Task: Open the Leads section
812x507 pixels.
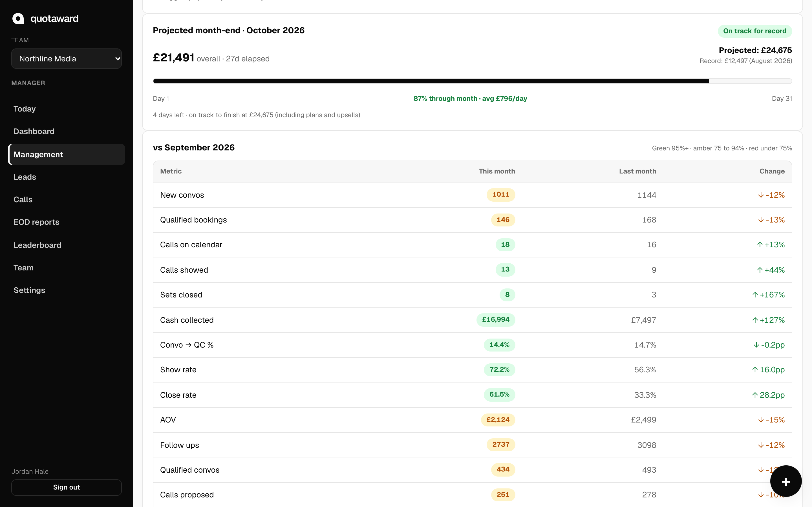Action: tap(25, 177)
